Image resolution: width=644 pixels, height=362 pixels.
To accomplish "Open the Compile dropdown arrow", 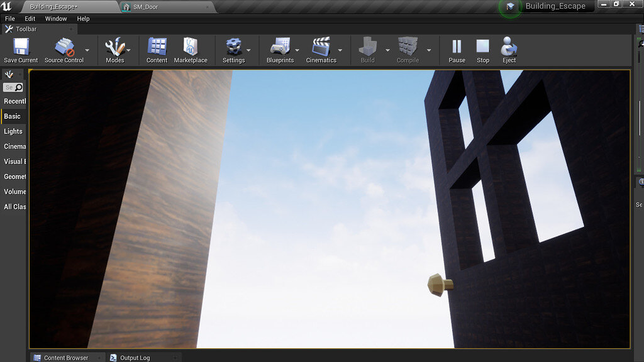I will [429, 50].
